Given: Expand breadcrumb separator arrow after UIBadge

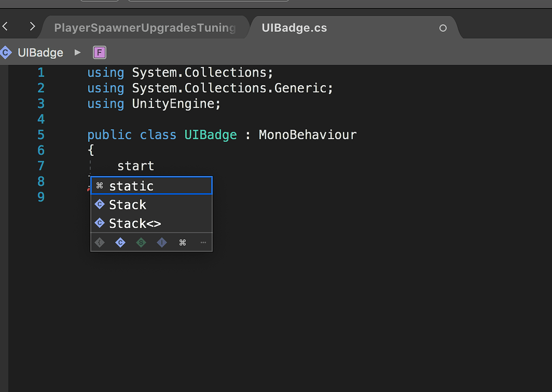Looking at the screenshot, I should click(78, 52).
